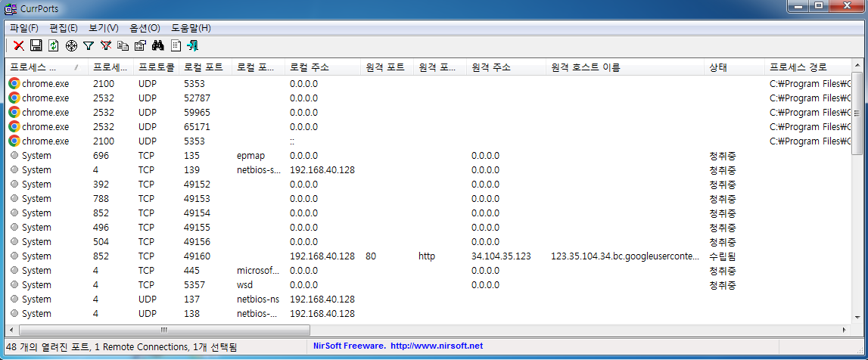Open the filter funnel toolbar icon
Screen dimensions: 868x360
tap(89, 46)
